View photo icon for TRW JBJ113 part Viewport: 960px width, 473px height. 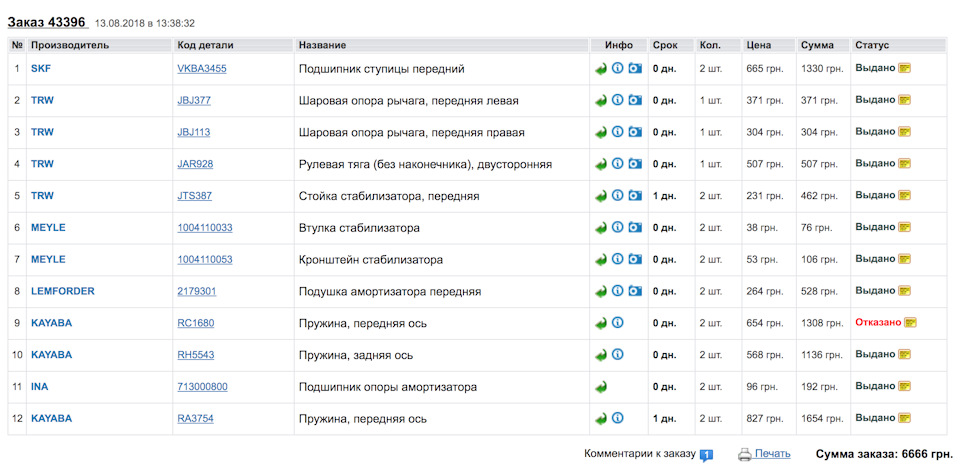pyautogui.click(x=634, y=133)
